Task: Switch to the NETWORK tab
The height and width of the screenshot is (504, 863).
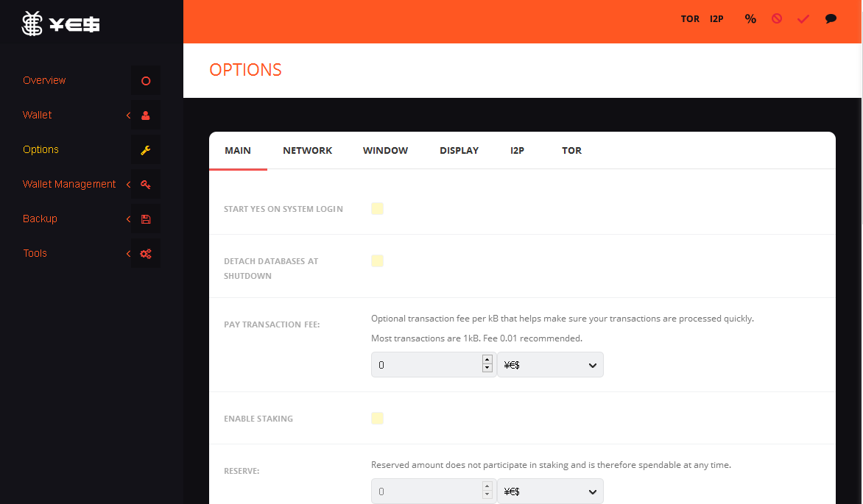Action: point(308,151)
